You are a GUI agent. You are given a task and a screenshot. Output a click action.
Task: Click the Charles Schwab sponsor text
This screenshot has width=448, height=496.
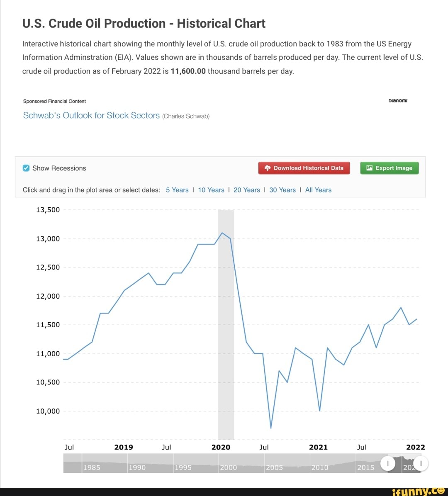pyautogui.click(x=185, y=116)
